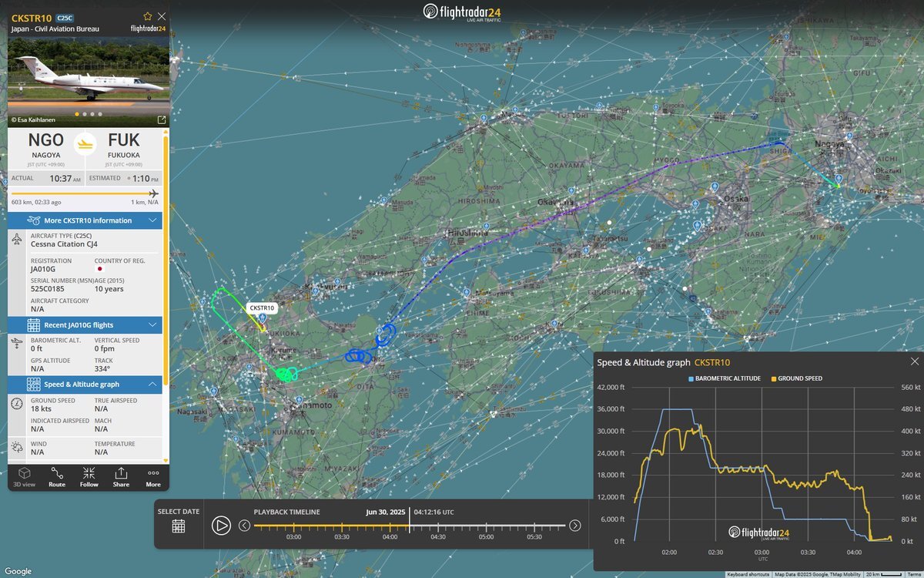Select FUK arrival airport code
Image resolution: width=924 pixels, height=578 pixels.
pos(124,140)
